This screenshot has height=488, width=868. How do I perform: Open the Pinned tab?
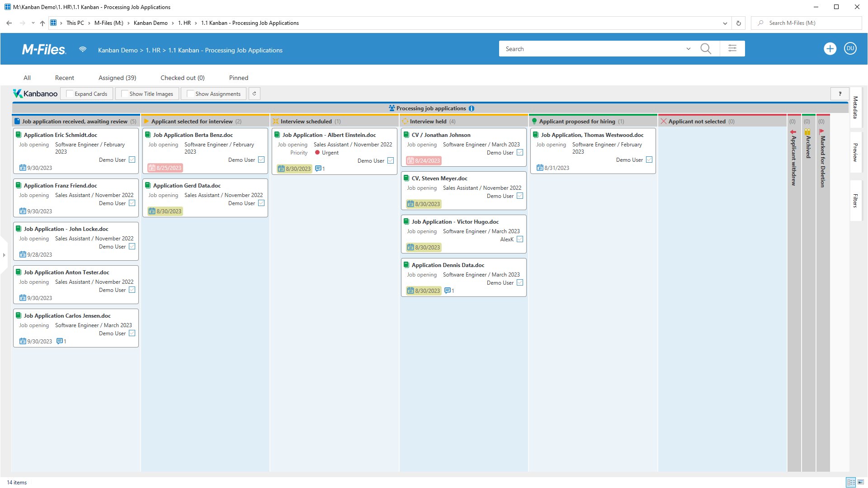239,78
